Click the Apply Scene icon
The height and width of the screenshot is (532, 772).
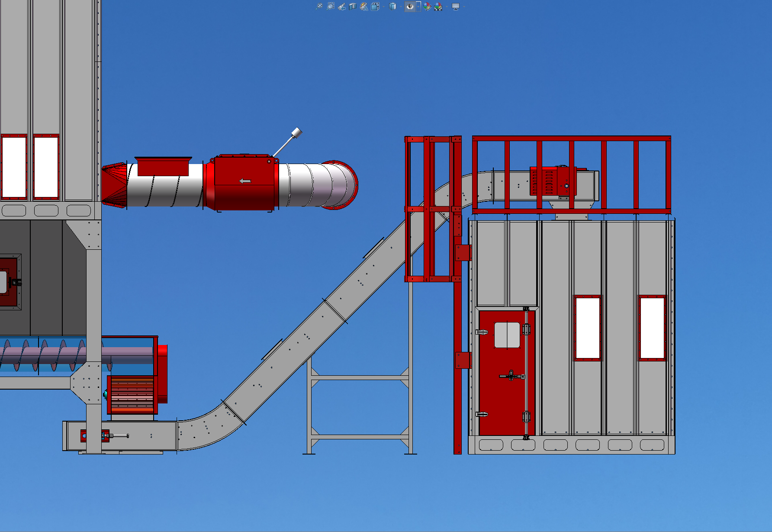point(438,6)
